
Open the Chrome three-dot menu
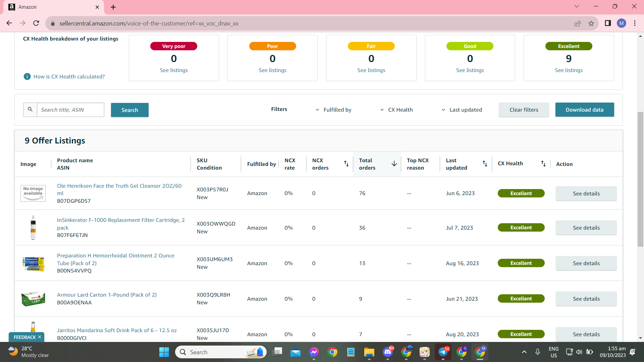pyautogui.click(x=635, y=23)
